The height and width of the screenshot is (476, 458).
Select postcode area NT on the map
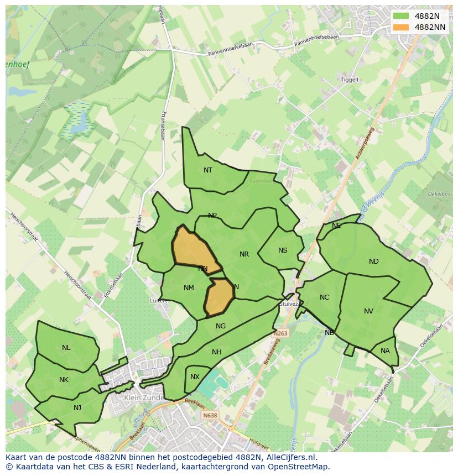click(x=208, y=170)
